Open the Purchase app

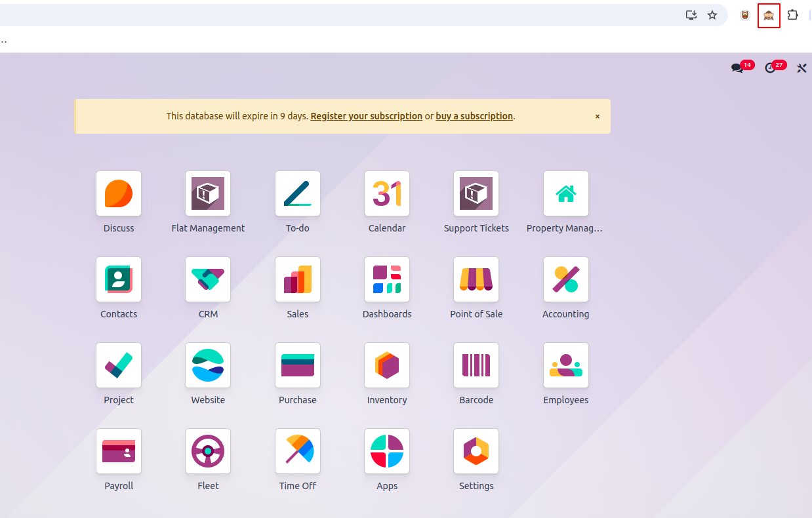point(298,365)
